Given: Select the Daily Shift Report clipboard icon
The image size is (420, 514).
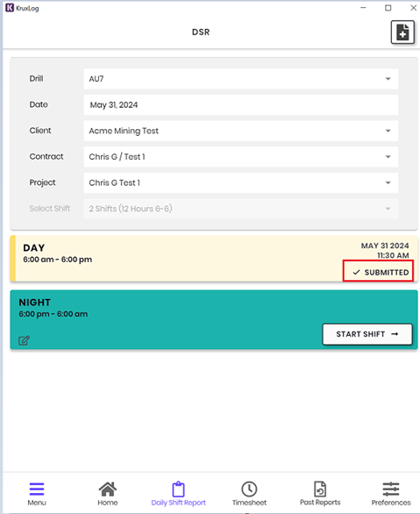Looking at the screenshot, I should click(178, 489).
